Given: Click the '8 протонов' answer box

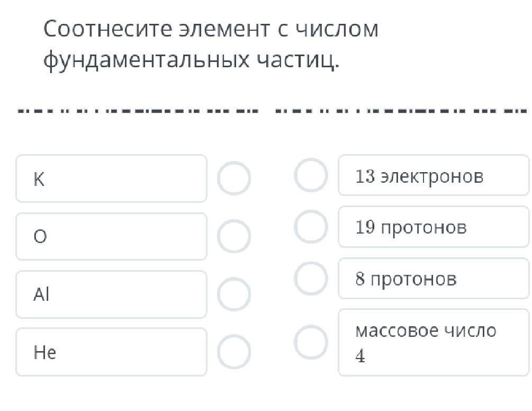Looking at the screenshot, I should pyautogui.click(x=433, y=279).
